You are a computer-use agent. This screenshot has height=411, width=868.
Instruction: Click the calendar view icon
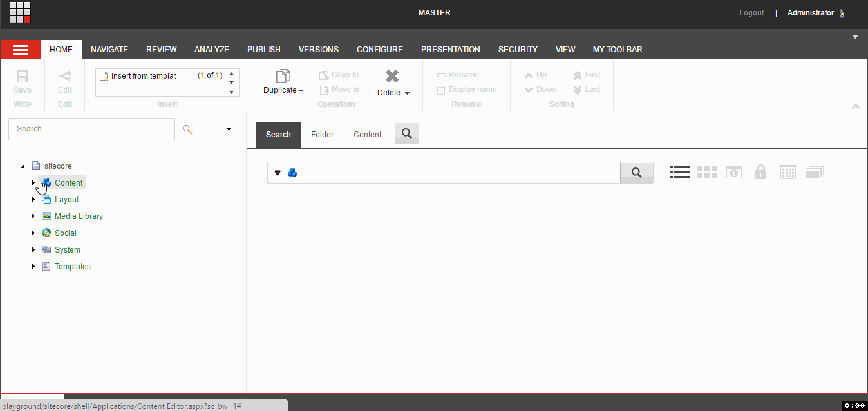pyautogui.click(x=788, y=172)
